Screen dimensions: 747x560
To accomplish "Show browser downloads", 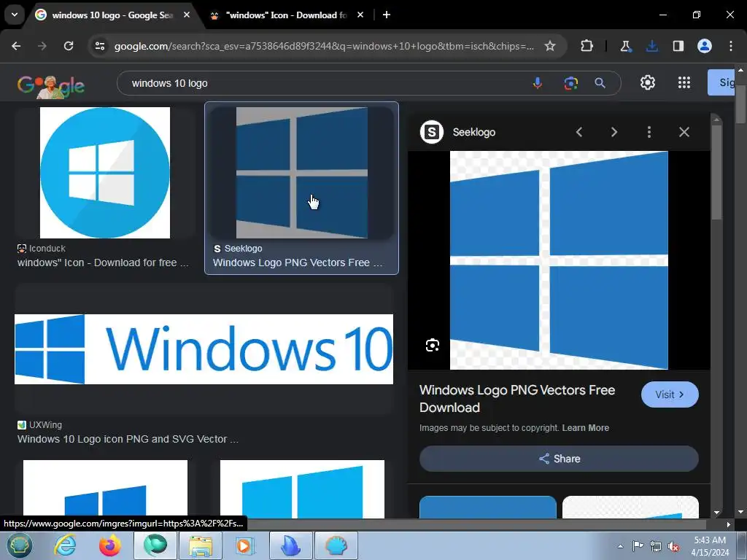I will 651,46.
